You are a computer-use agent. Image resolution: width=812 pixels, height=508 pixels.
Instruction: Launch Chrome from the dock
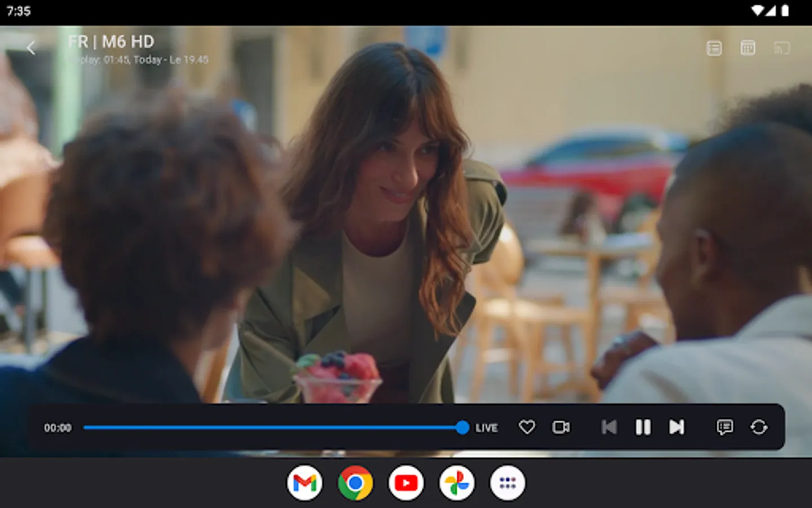[355, 483]
